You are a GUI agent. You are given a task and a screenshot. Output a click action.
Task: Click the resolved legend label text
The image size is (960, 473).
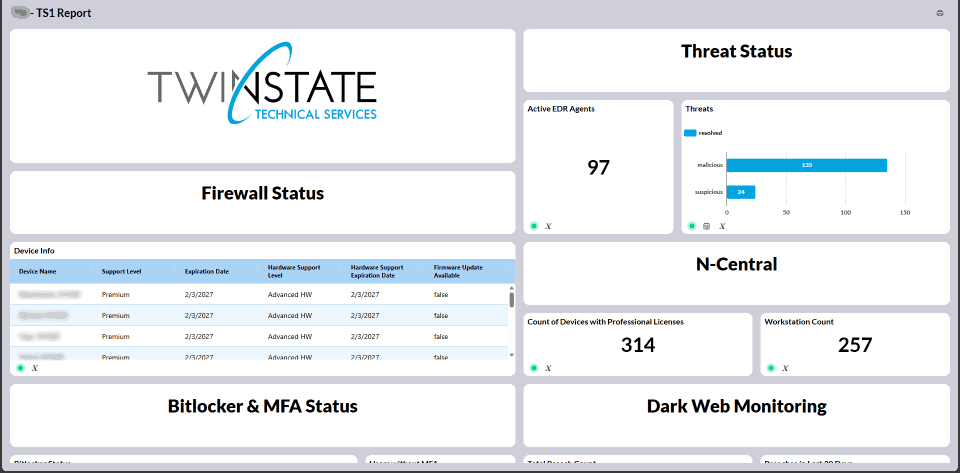710,132
